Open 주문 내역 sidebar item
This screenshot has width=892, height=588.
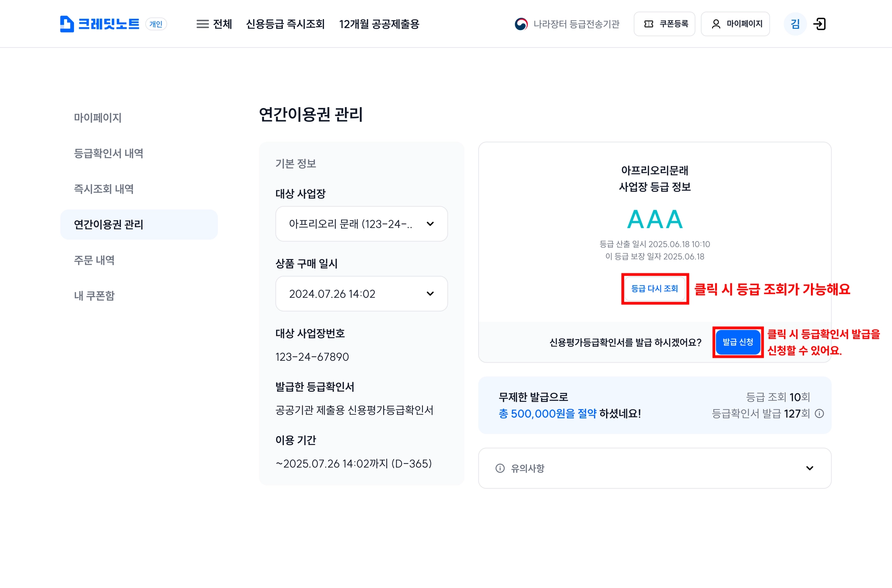94,260
